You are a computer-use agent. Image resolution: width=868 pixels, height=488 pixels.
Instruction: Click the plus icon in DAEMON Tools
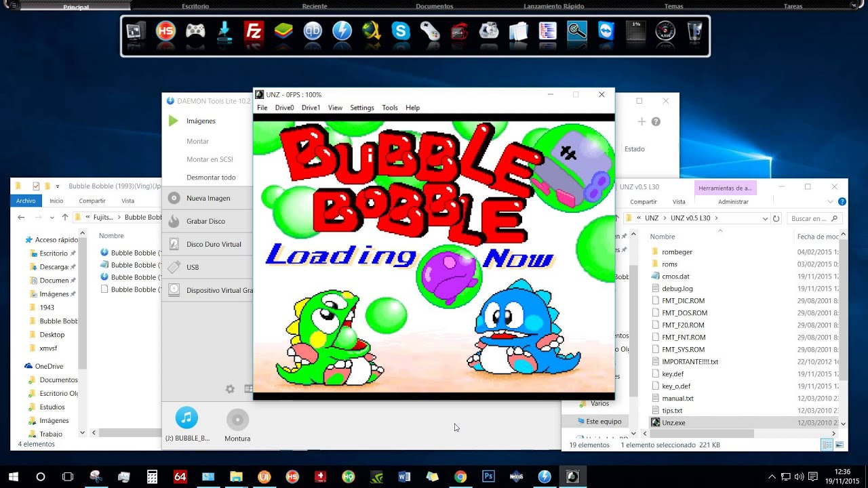click(642, 121)
